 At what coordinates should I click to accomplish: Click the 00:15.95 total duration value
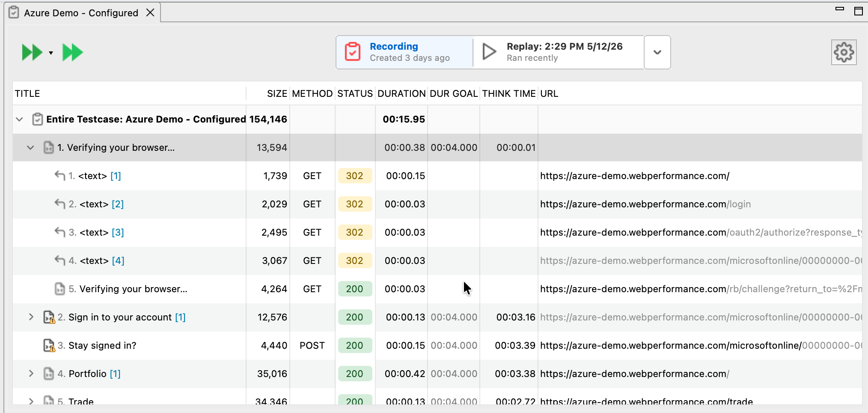[x=404, y=120]
